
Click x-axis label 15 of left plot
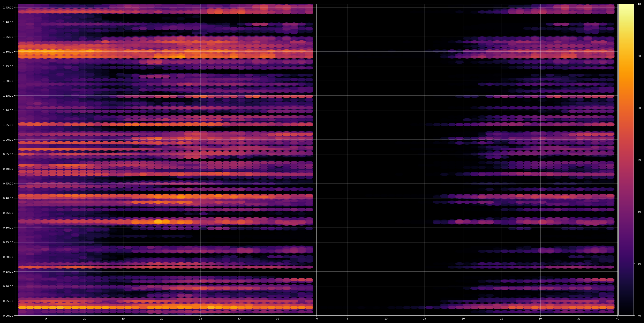click(123, 319)
